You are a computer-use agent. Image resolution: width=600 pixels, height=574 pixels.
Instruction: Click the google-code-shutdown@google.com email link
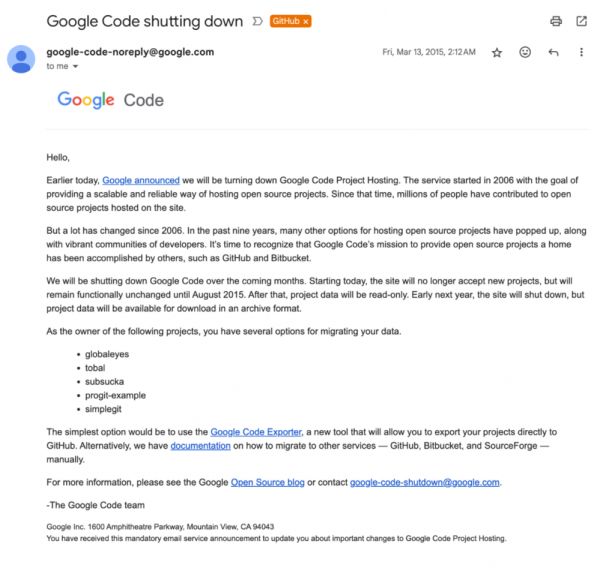point(424,482)
